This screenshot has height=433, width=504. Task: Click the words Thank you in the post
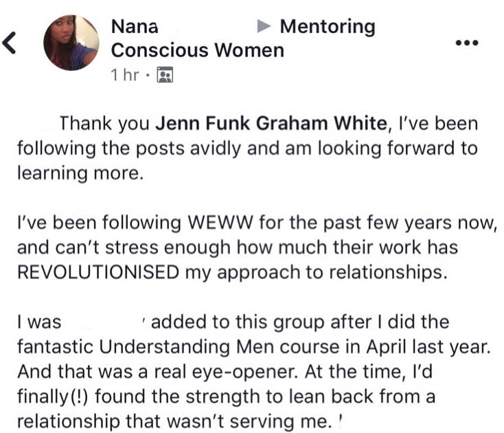pos(104,124)
